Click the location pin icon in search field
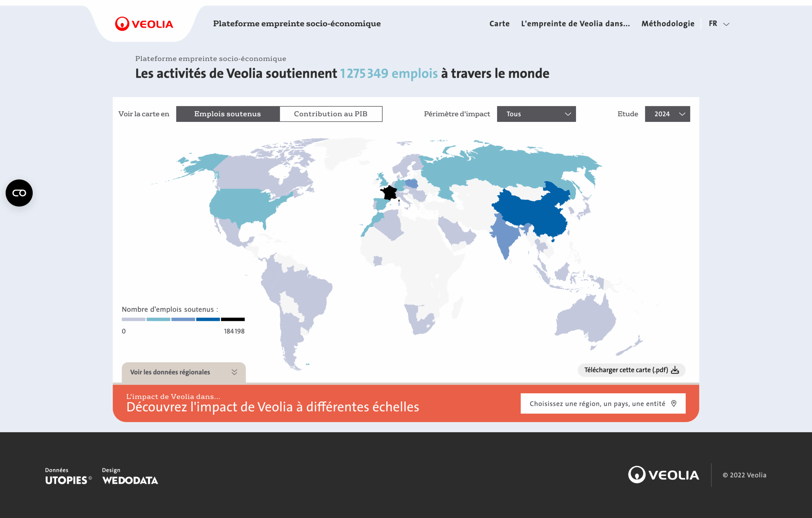 click(x=674, y=404)
